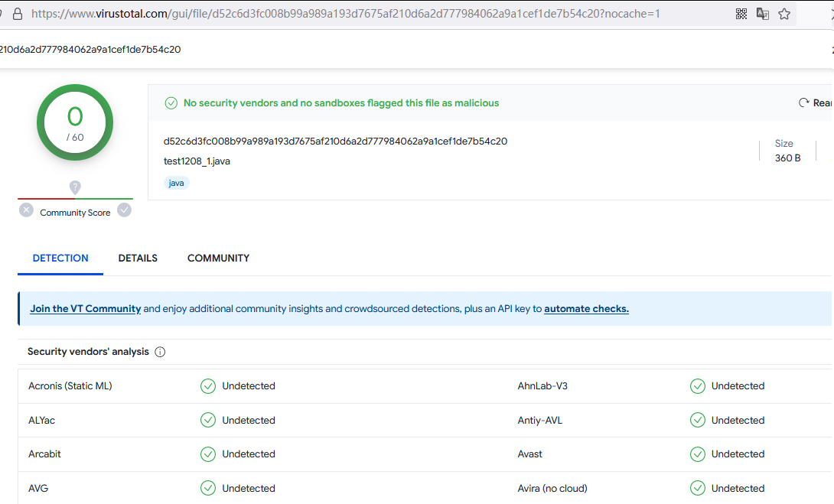Vote malicious with Community Score X button
Screen dimensions: 834x504
27,210
